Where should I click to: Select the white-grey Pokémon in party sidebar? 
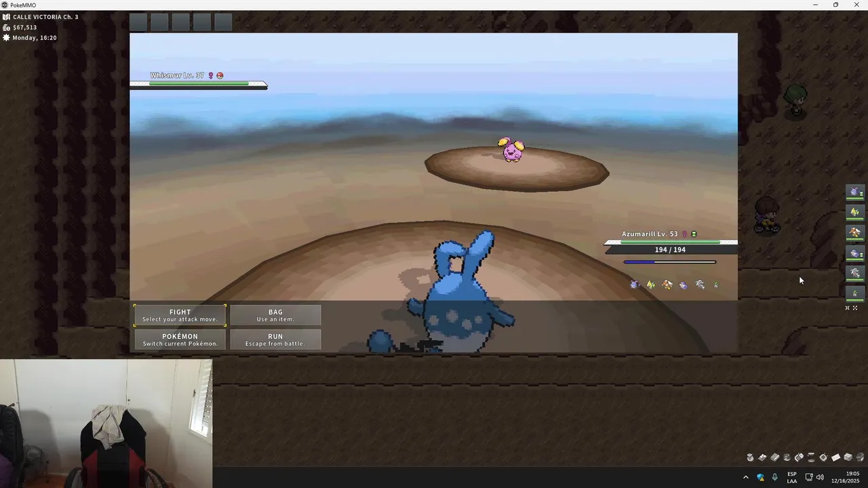pos(854,273)
